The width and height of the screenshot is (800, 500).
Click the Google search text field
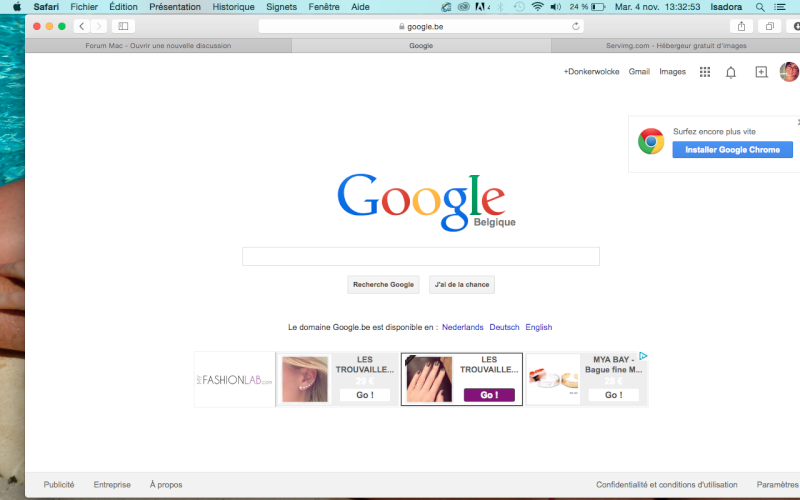click(421, 256)
